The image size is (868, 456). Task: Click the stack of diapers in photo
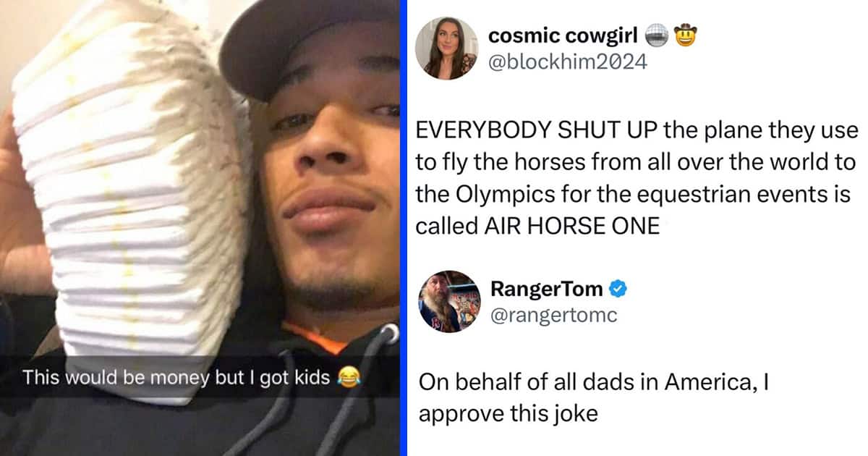pyautogui.click(x=130, y=195)
